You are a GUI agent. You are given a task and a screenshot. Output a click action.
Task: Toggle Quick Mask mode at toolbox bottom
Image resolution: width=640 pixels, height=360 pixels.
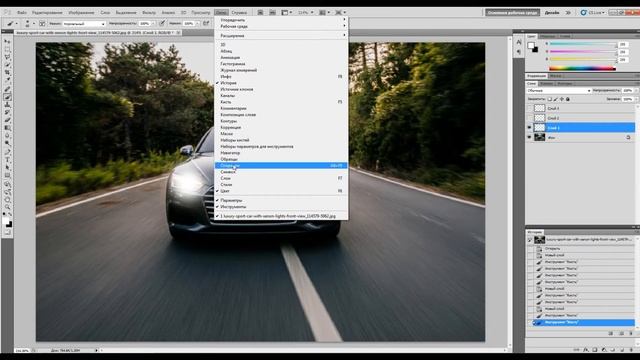point(7,233)
